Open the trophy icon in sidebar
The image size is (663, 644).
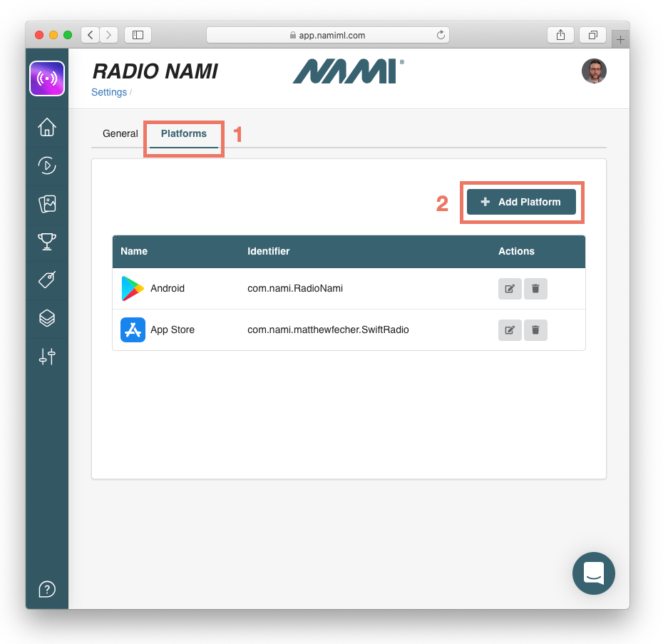[x=47, y=242]
